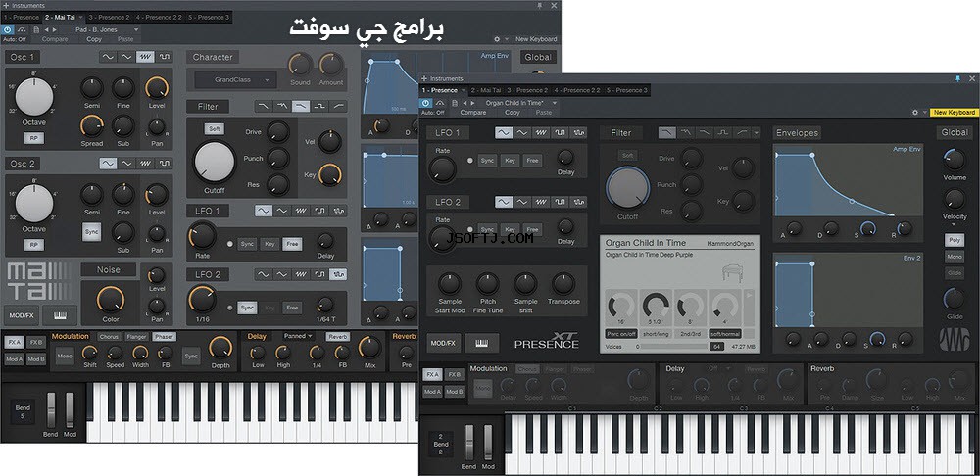The width and height of the screenshot is (980, 476).
Task: Select the sine waveform for Presence LFO 1
Action: click(x=504, y=132)
